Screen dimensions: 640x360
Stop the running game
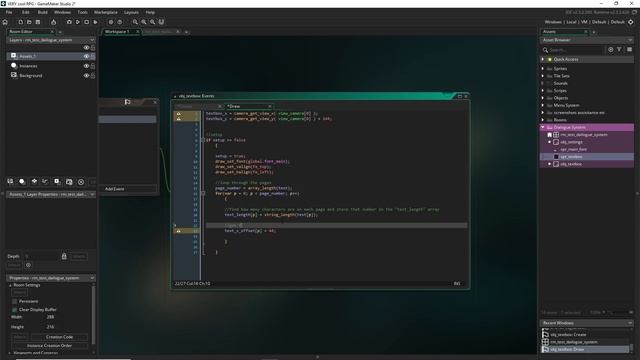[x=87, y=22]
